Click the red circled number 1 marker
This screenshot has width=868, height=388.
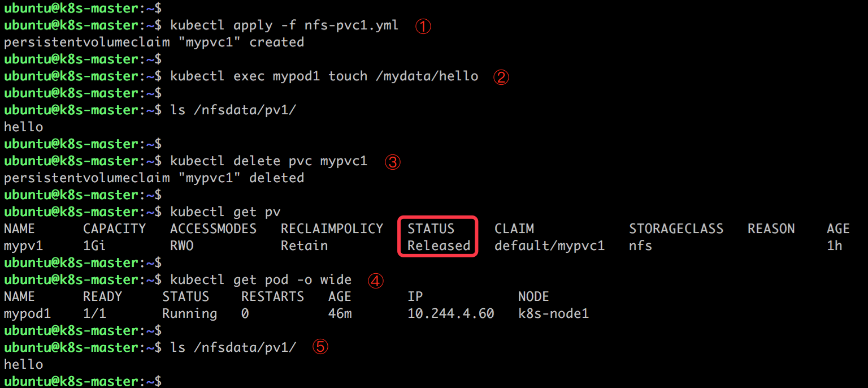point(423,26)
